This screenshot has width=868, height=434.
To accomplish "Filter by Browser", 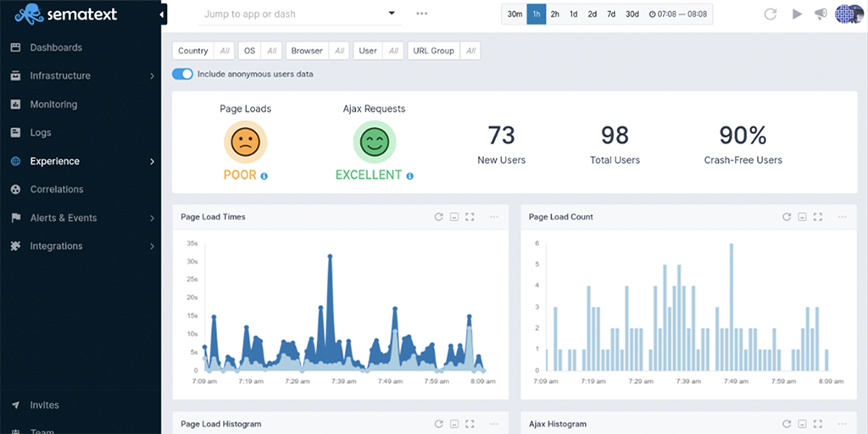I will (317, 51).
